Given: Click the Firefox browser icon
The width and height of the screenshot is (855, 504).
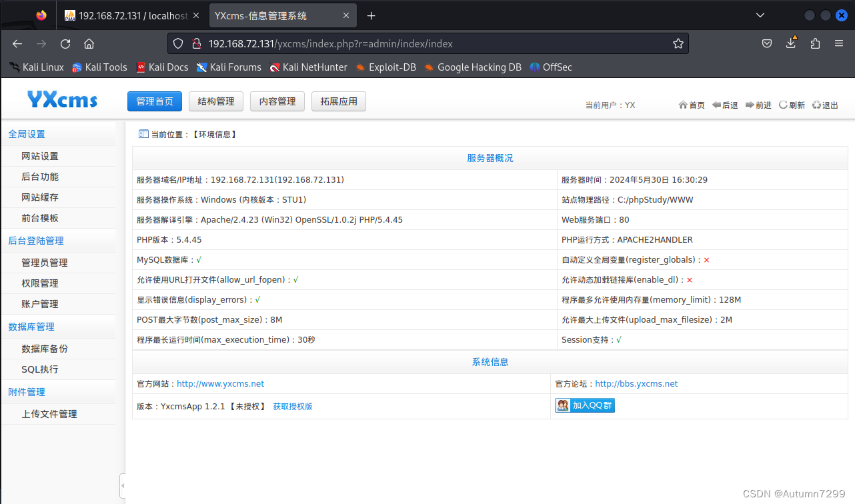Looking at the screenshot, I should (x=41, y=15).
